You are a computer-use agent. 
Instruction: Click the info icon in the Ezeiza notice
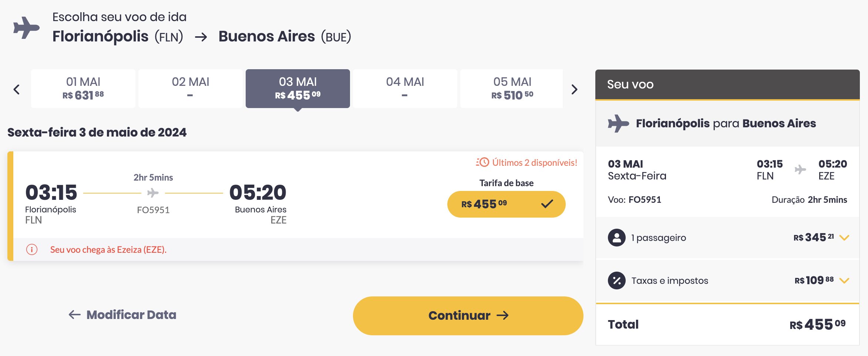pos(32,249)
